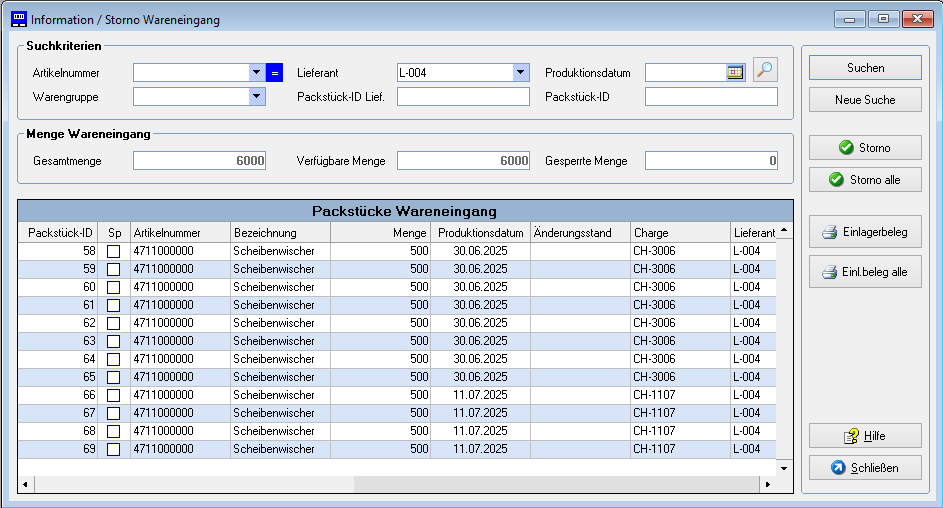Toggle Sp checkbox for Packstück 69
Viewport: 943px width, 508px height.
pyautogui.click(x=114, y=449)
